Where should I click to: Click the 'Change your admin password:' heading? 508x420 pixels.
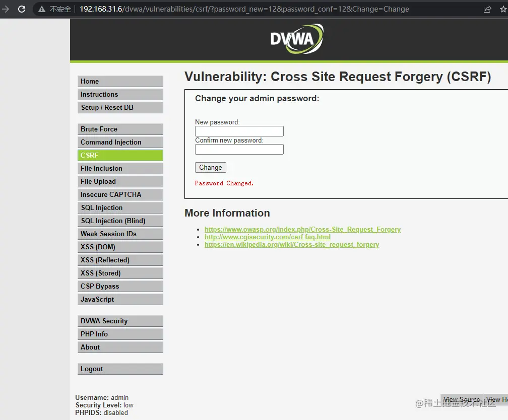tap(257, 98)
